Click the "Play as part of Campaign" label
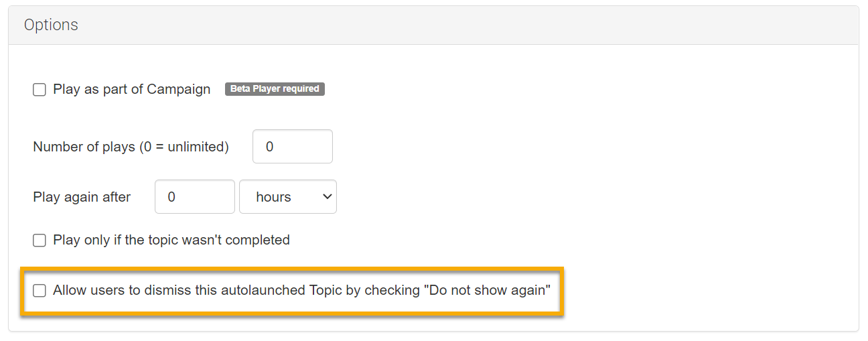This screenshot has height=341, width=868. click(131, 90)
